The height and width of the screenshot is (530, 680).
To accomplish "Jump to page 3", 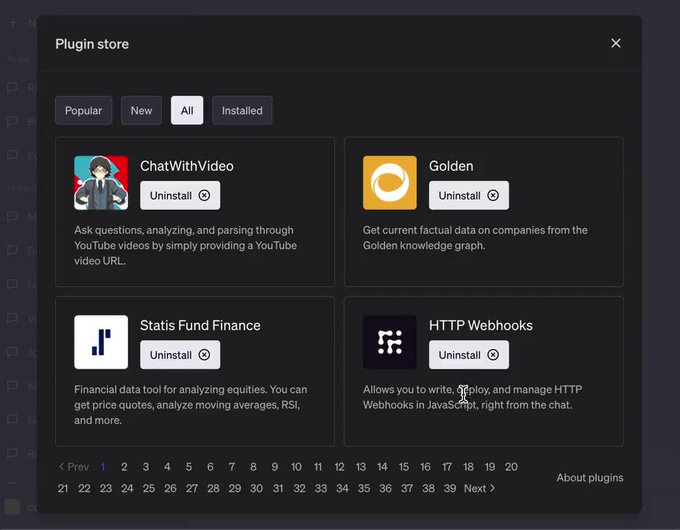I will pos(146,467).
